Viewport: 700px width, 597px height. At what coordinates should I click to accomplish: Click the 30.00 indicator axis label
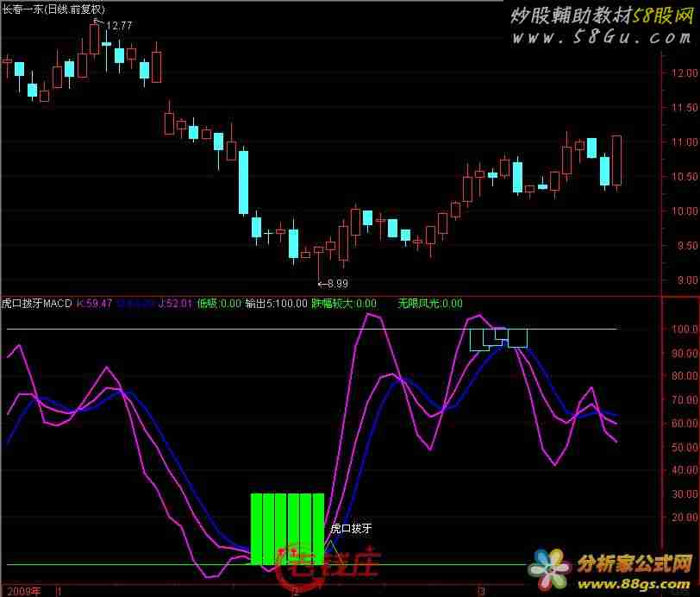(684, 493)
